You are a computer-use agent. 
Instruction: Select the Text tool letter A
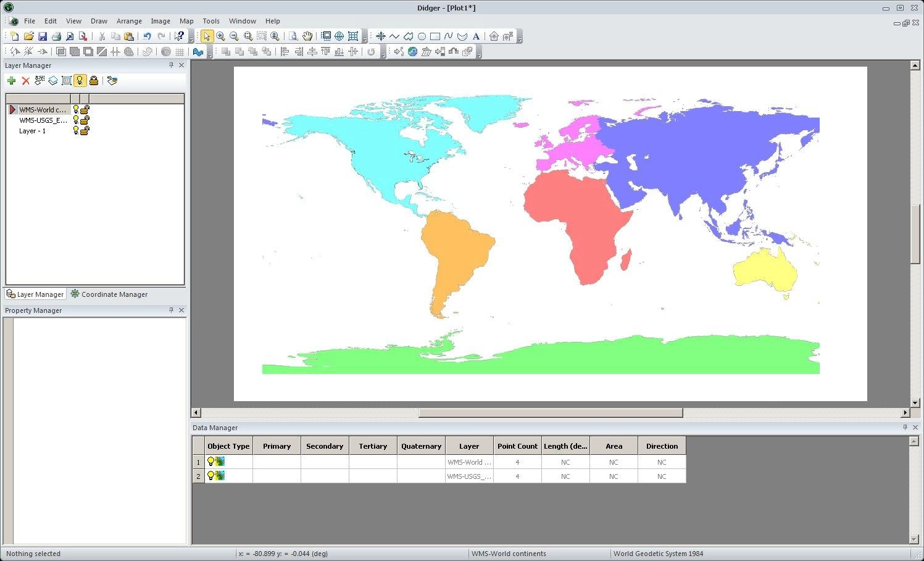(476, 36)
